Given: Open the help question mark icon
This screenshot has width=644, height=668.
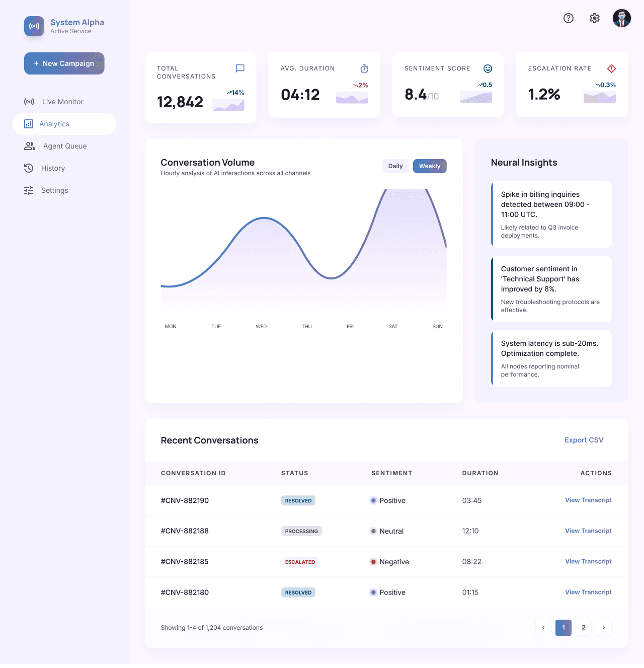Looking at the screenshot, I should pyautogui.click(x=569, y=18).
